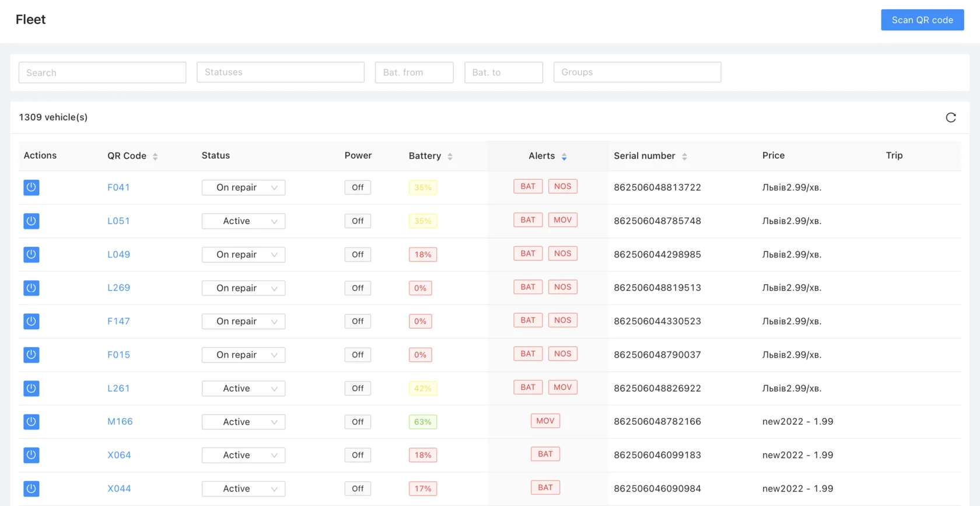Viewport: 980px width, 506px height.
Task: Toggle power Off button for F041
Action: (x=358, y=187)
